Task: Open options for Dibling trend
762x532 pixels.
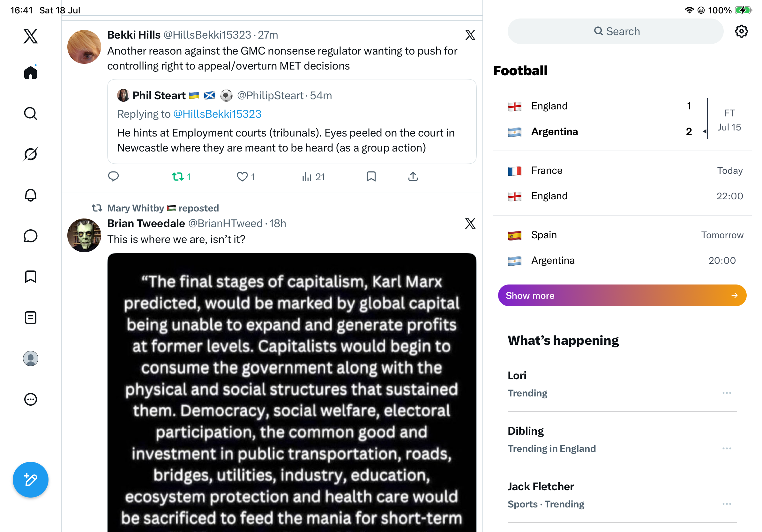Action: click(727, 448)
